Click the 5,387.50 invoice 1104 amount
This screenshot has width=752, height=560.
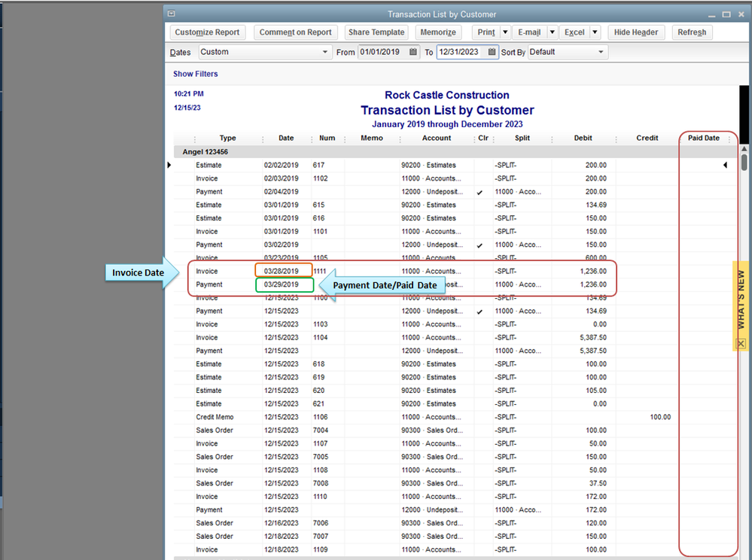tap(592, 337)
